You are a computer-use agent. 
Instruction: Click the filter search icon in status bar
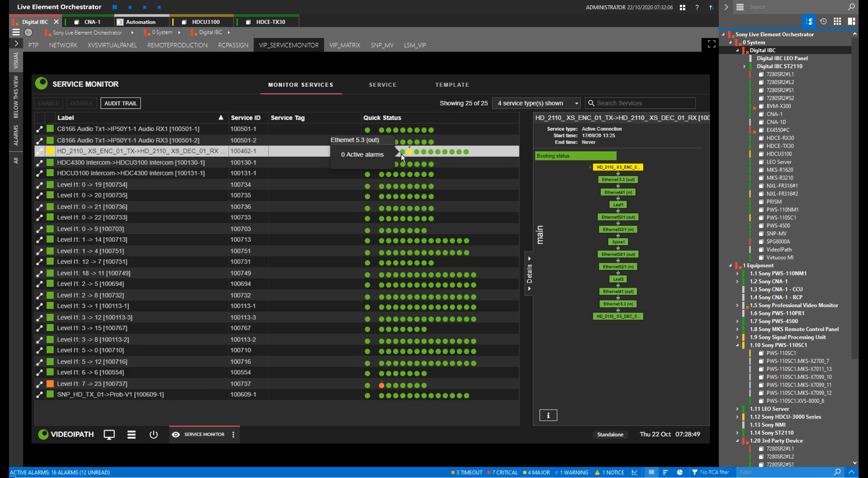(x=837, y=472)
